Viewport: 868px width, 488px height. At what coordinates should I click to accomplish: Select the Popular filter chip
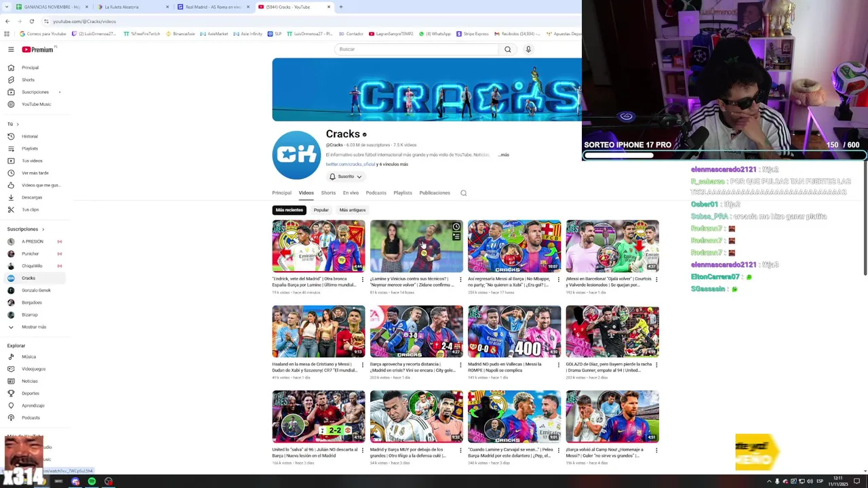[321, 210]
